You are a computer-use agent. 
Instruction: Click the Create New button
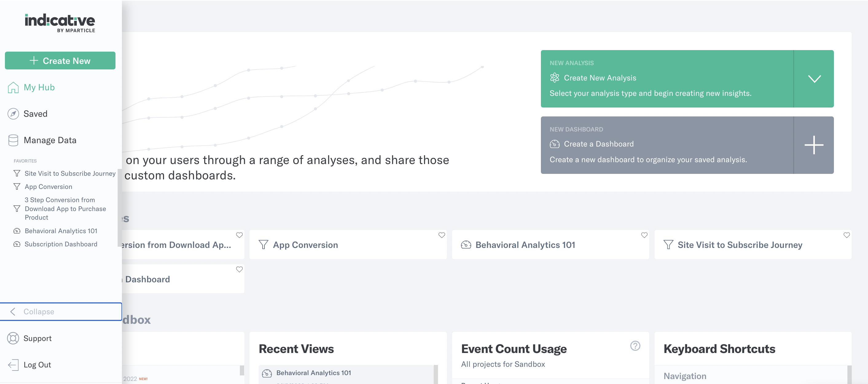click(x=60, y=60)
